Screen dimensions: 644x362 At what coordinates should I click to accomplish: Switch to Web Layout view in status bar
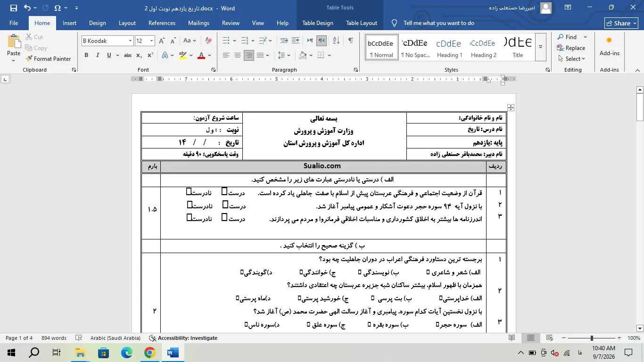click(549, 338)
